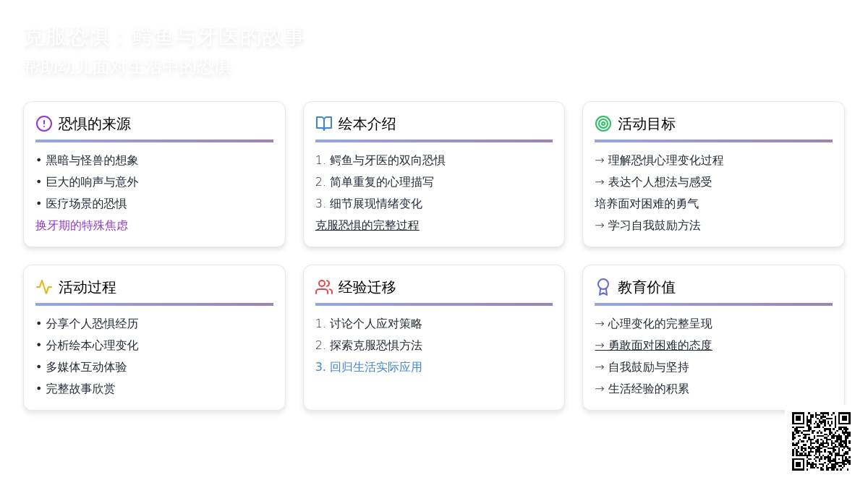Click the medal icon beside 教育价值
The image size is (868, 488).
603,287
